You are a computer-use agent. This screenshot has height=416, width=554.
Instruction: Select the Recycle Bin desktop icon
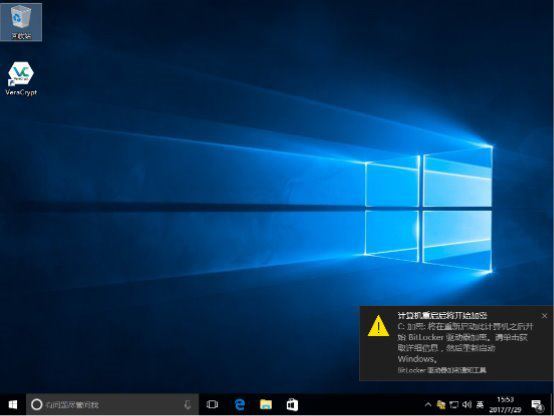(x=21, y=22)
